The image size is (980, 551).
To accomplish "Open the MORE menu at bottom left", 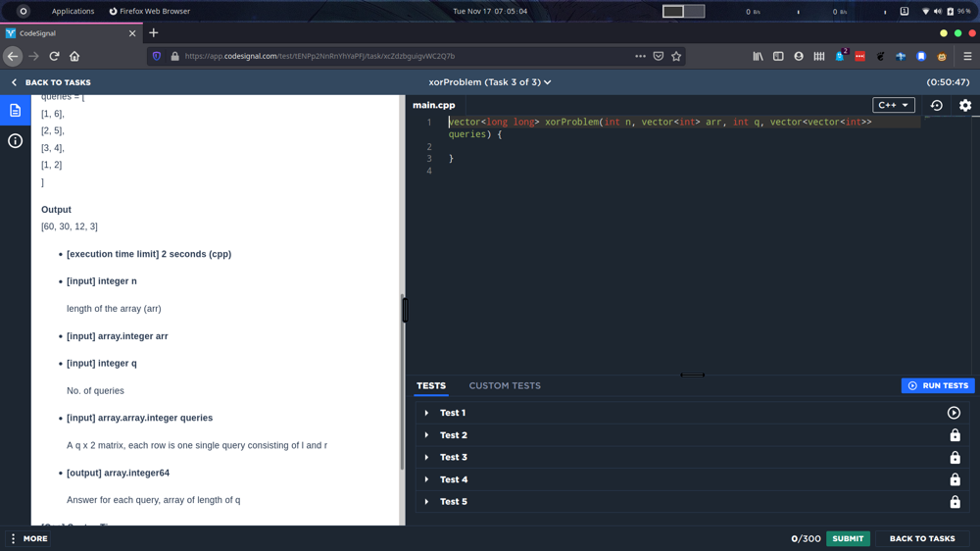I will click(x=29, y=538).
